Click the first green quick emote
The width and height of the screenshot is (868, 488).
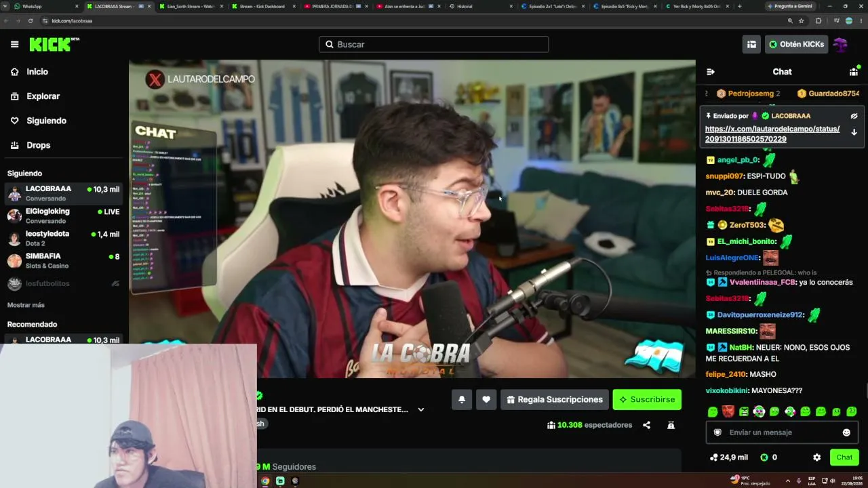click(713, 411)
